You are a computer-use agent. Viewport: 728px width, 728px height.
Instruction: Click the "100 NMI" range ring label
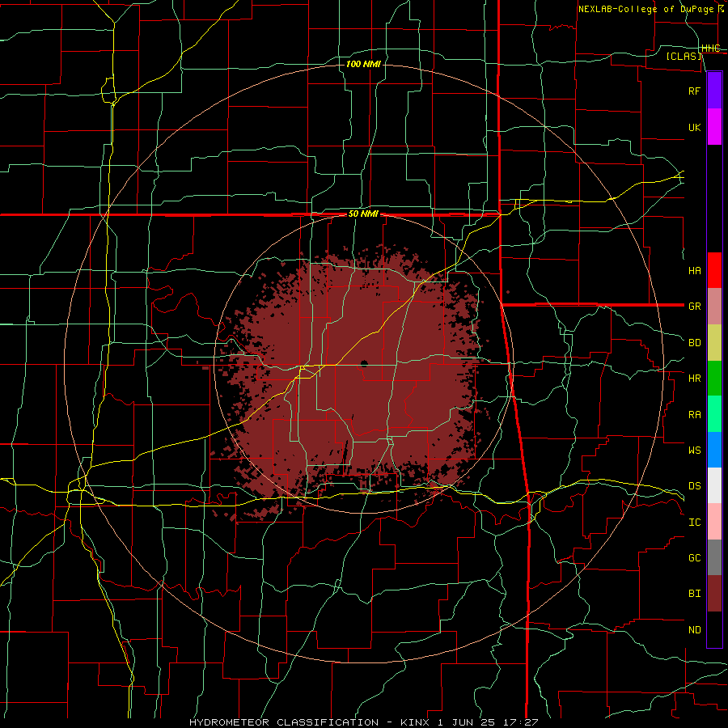363,64
